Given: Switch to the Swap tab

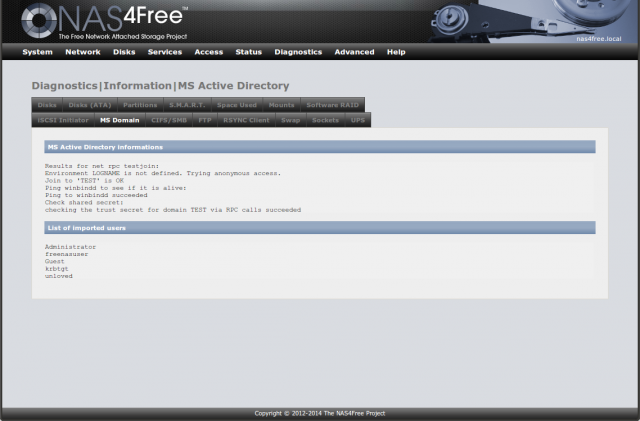Looking at the screenshot, I should pos(291,120).
